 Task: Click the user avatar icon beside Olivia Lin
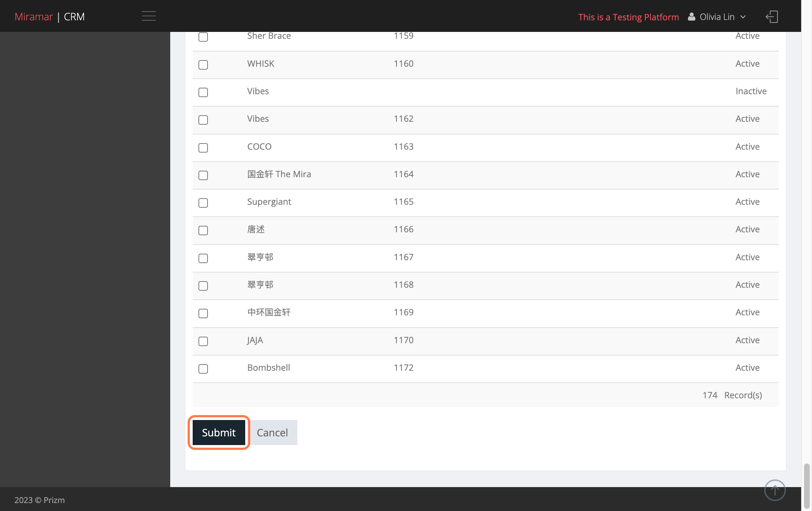pyautogui.click(x=691, y=17)
